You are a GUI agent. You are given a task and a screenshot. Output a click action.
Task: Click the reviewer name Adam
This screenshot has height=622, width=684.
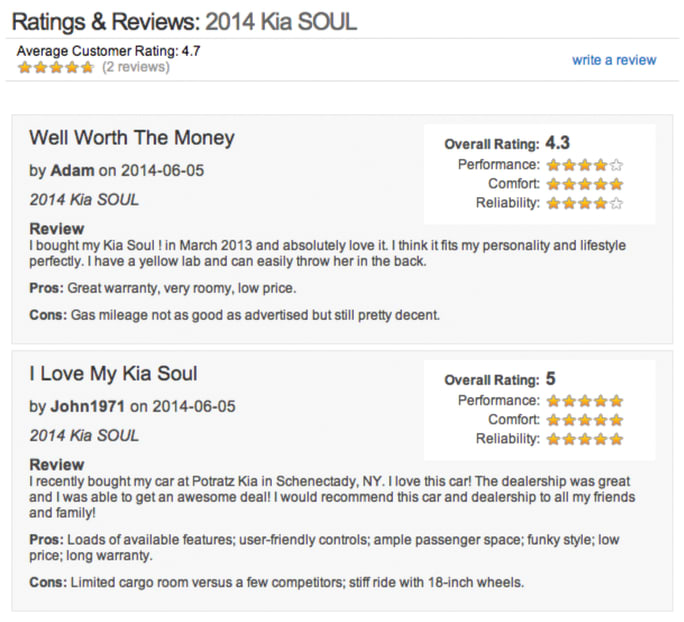point(72,171)
